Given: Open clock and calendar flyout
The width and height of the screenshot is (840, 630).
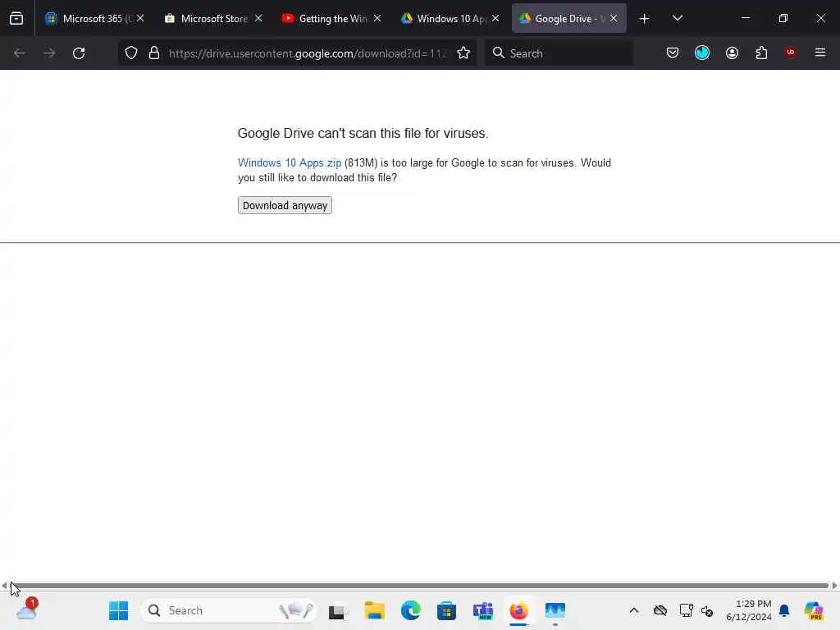Looking at the screenshot, I should tap(748, 610).
